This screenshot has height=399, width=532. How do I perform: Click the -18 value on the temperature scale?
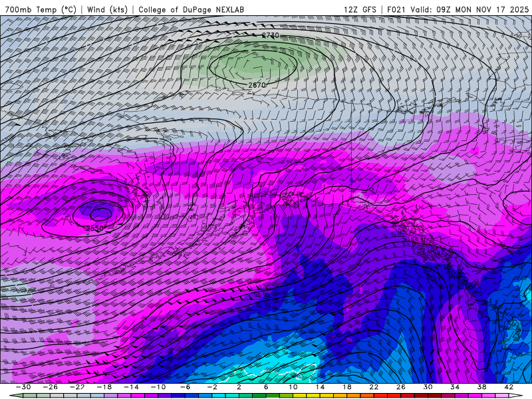tap(104, 387)
